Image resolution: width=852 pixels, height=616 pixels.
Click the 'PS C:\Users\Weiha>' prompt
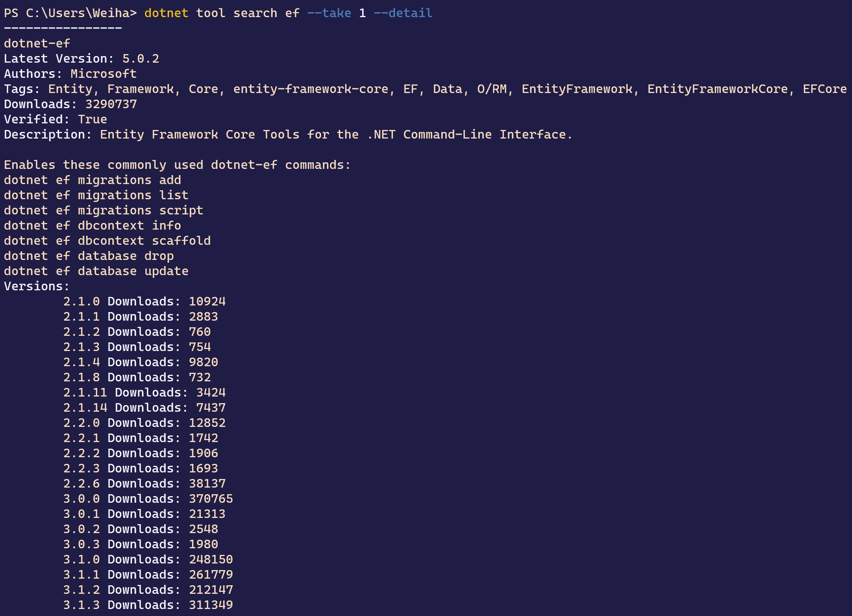click(70, 13)
